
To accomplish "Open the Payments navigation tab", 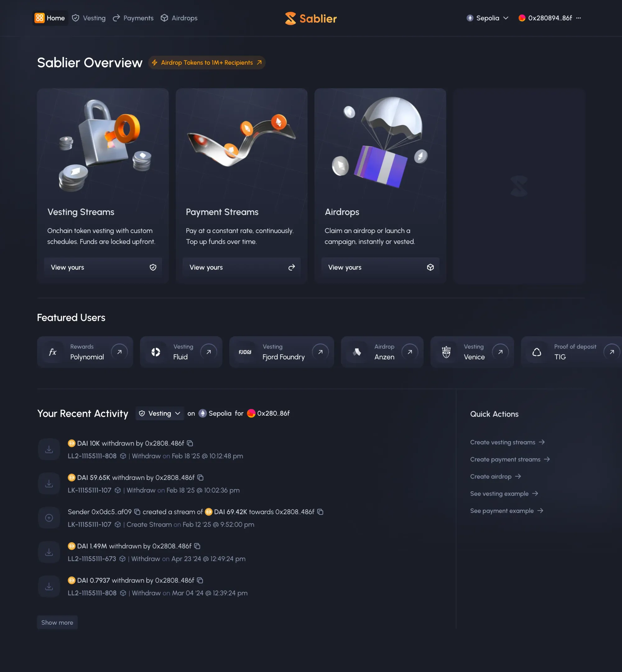I will coord(133,18).
